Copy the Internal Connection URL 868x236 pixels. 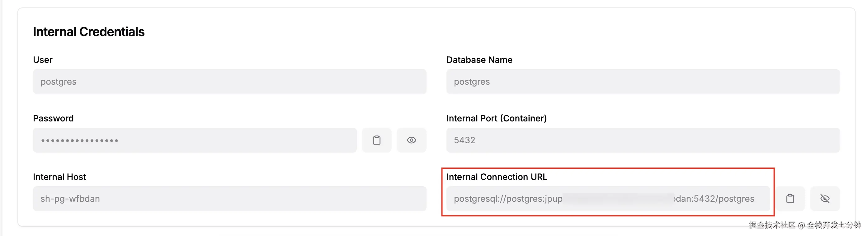(790, 199)
